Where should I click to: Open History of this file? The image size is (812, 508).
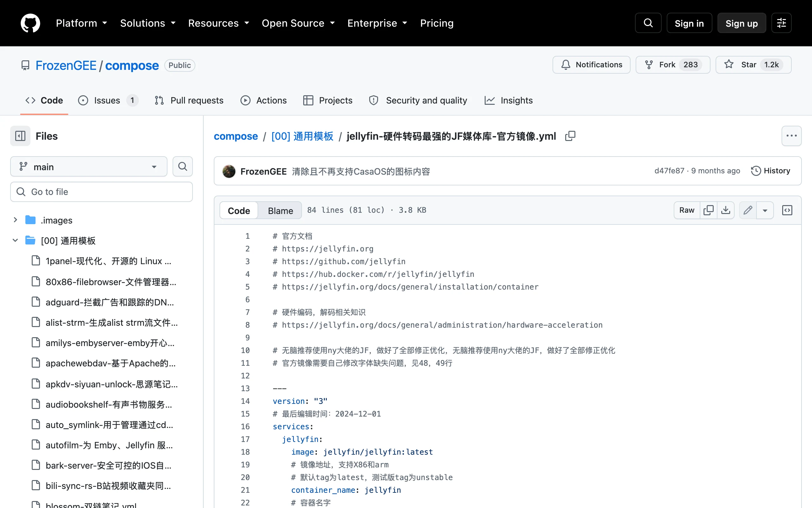770,171
